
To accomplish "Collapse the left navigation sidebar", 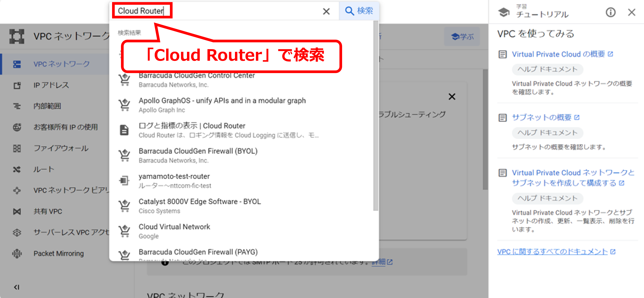I will pos(16,287).
